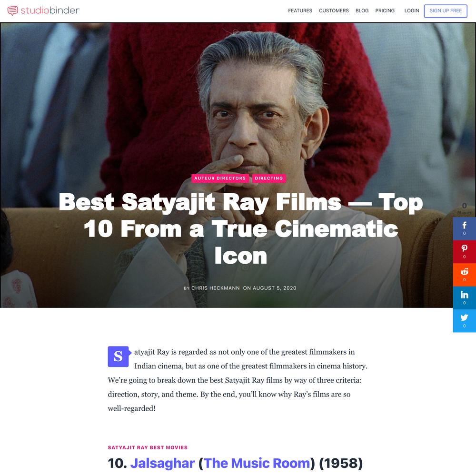The height and width of the screenshot is (476, 476).
Task: Open The Music Room link
Action: (x=257, y=463)
